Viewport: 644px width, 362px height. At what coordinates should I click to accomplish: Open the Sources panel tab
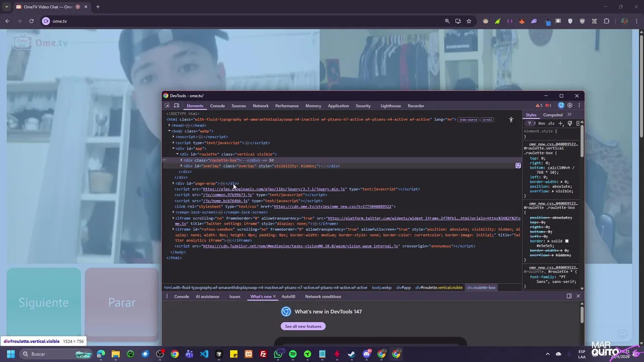point(238,106)
